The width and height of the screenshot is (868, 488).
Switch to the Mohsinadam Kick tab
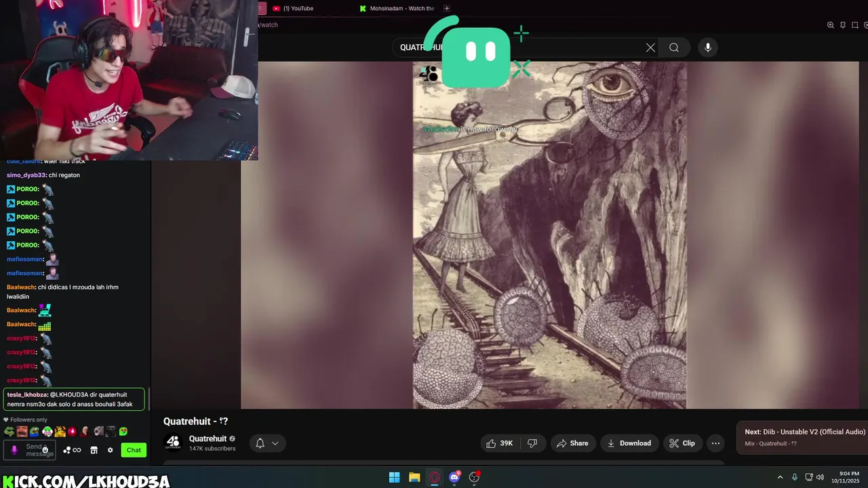click(x=397, y=8)
